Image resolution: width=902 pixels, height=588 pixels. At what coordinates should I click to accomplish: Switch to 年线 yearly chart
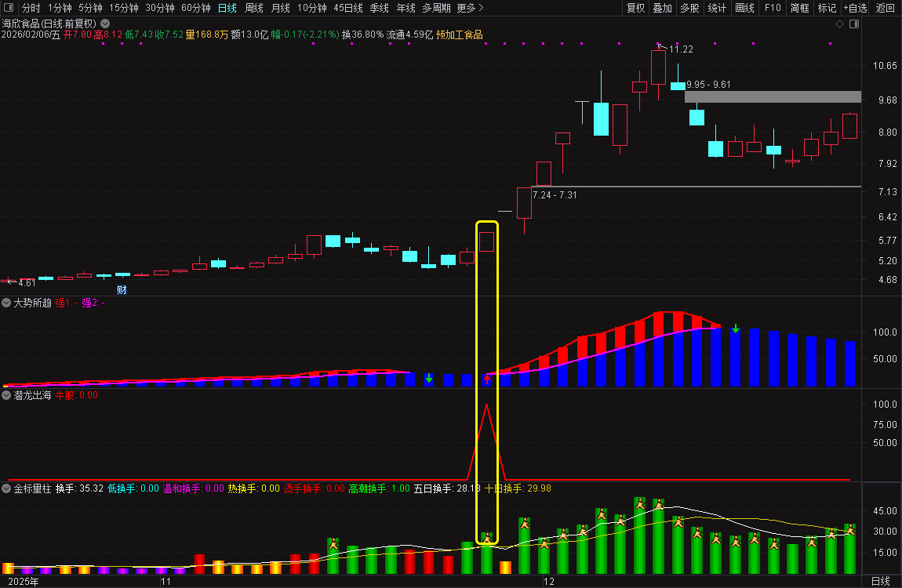click(x=406, y=8)
